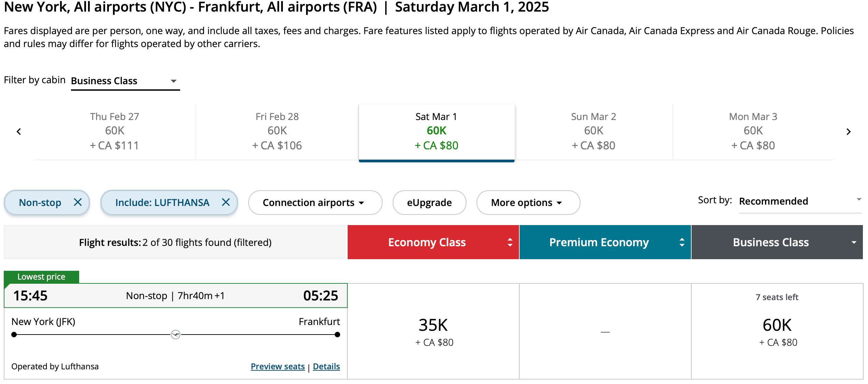This screenshot has height=384, width=868.
Task: Select Business Class 60K fare cell
Action: [x=777, y=331]
